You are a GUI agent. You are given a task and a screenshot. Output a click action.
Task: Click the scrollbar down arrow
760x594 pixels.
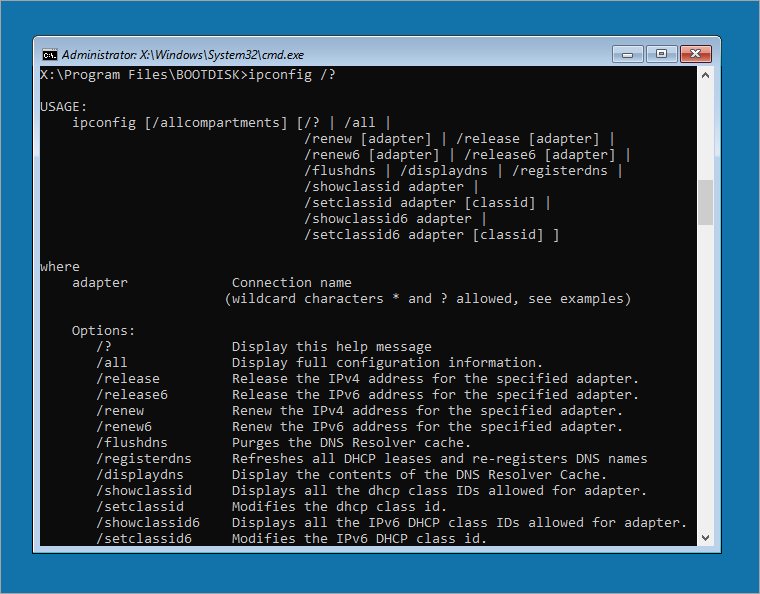[705, 538]
